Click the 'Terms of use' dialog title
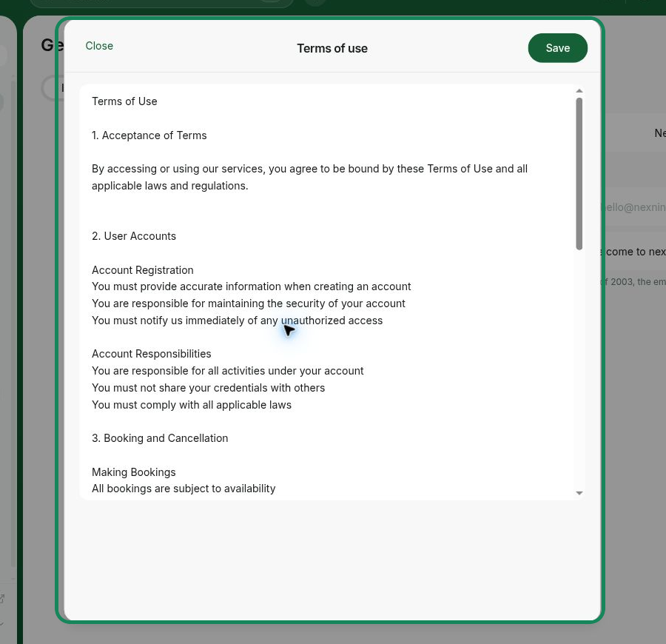 click(332, 48)
